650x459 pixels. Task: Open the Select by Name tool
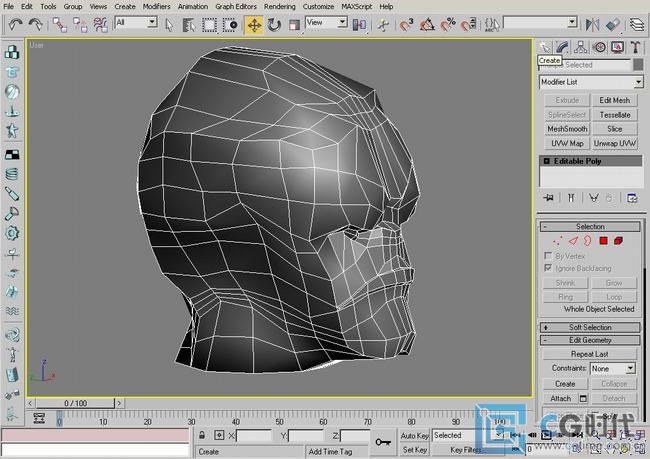[x=189, y=25]
